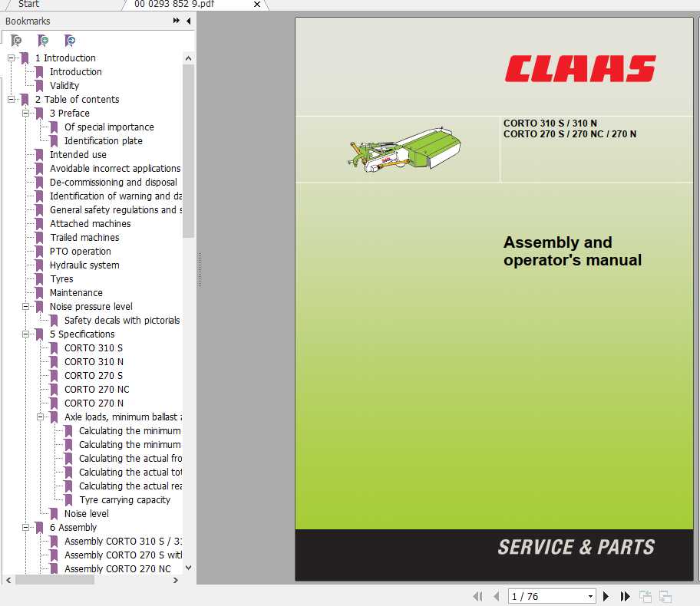700x606 pixels.
Task: Collapse the 5 Specifications node
Action: click(26, 334)
